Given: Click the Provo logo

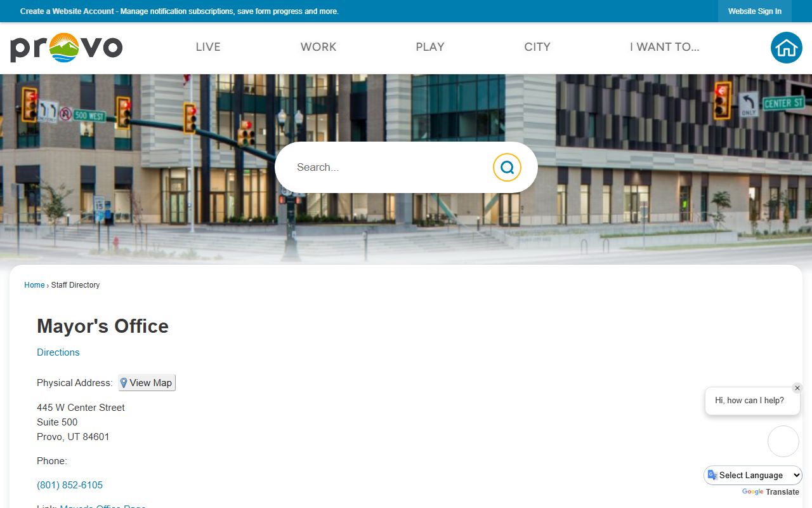Looking at the screenshot, I should point(66,48).
